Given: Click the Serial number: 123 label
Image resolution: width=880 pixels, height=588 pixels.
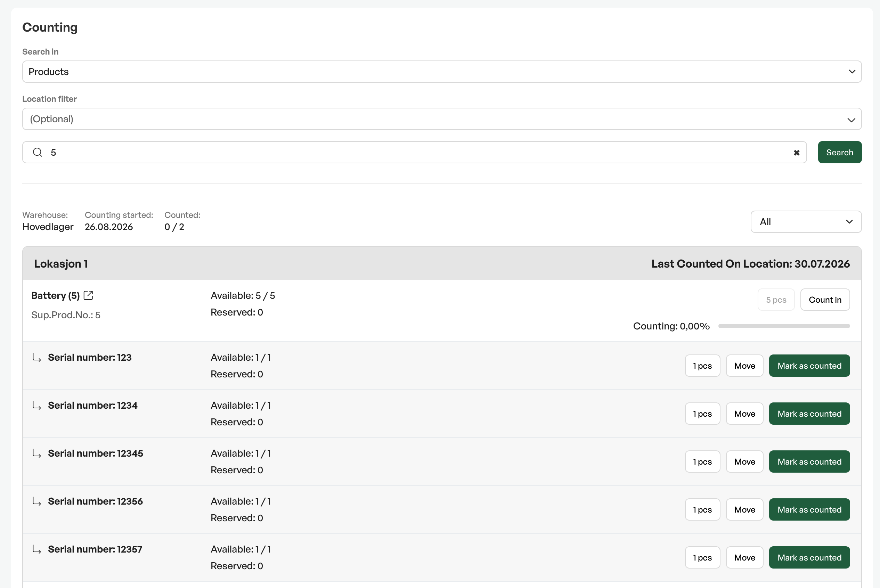Looking at the screenshot, I should tap(90, 357).
